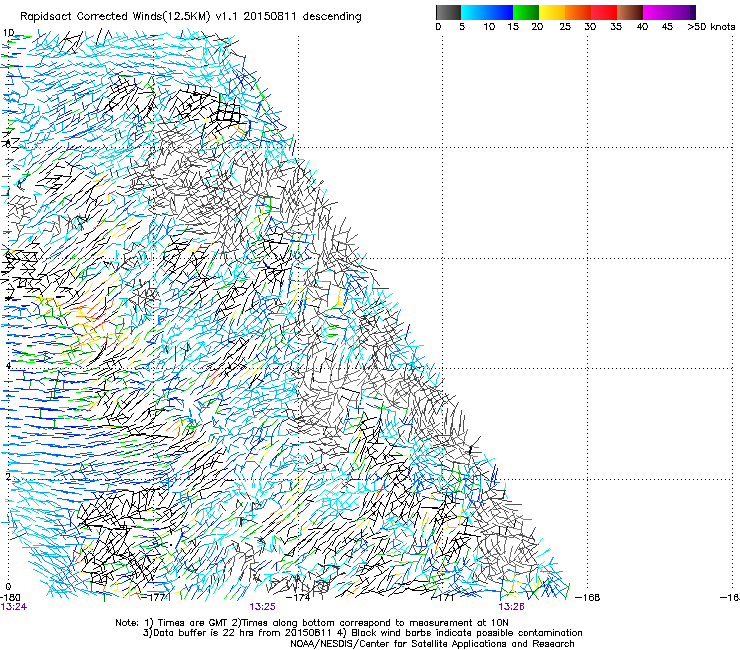740x650 pixels.
Task: Click the '>50 knots' legend label
Action: tap(711, 27)
